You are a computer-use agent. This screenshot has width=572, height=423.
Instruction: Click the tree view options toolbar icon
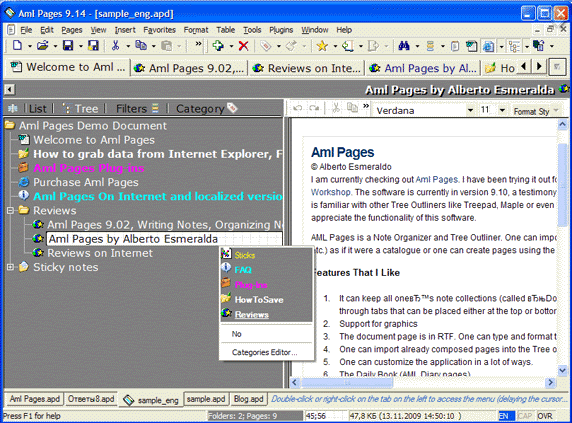(514, 46)
